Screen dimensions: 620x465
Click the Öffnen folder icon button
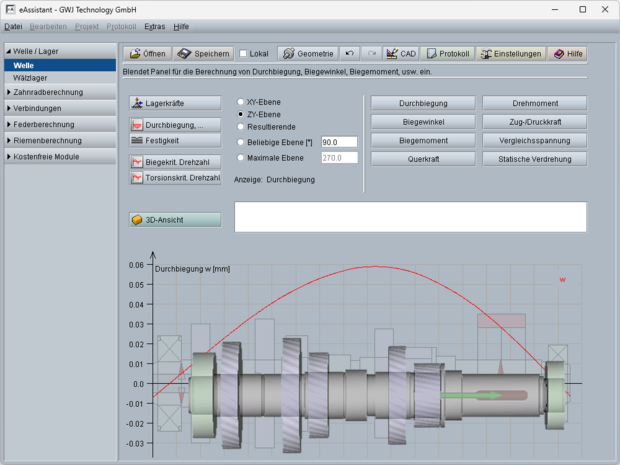(147, 54)
